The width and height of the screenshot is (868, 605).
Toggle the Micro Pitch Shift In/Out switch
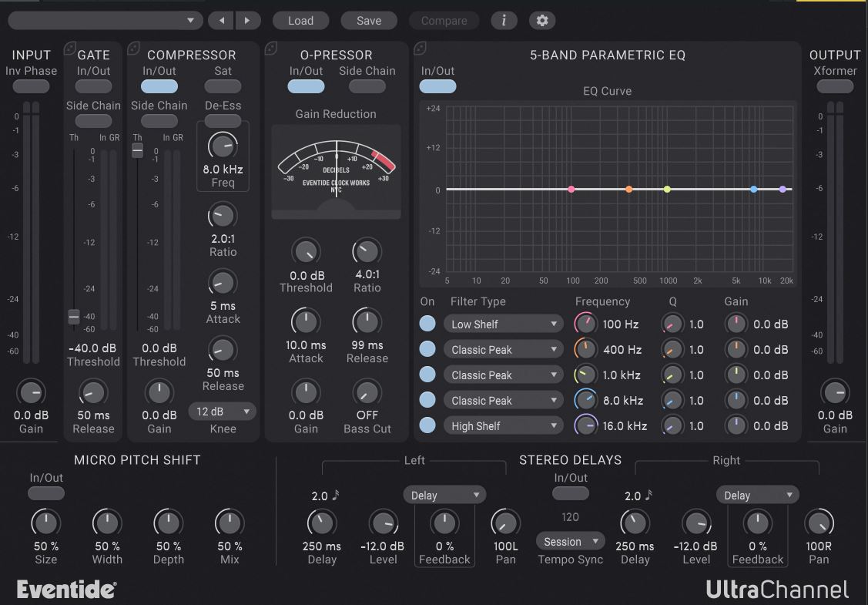point(46,493)
